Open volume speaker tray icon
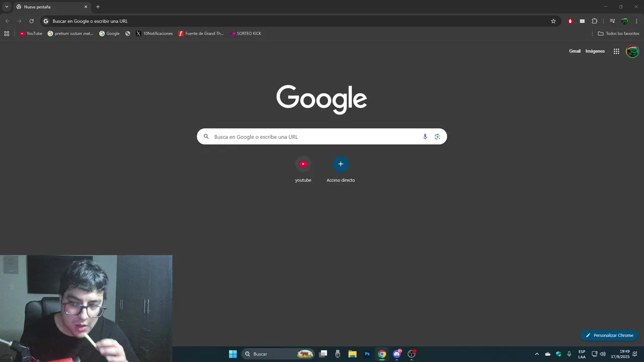The height and width of the screenshot is (362, 644). pyautogui.click(x=603, y=354)
